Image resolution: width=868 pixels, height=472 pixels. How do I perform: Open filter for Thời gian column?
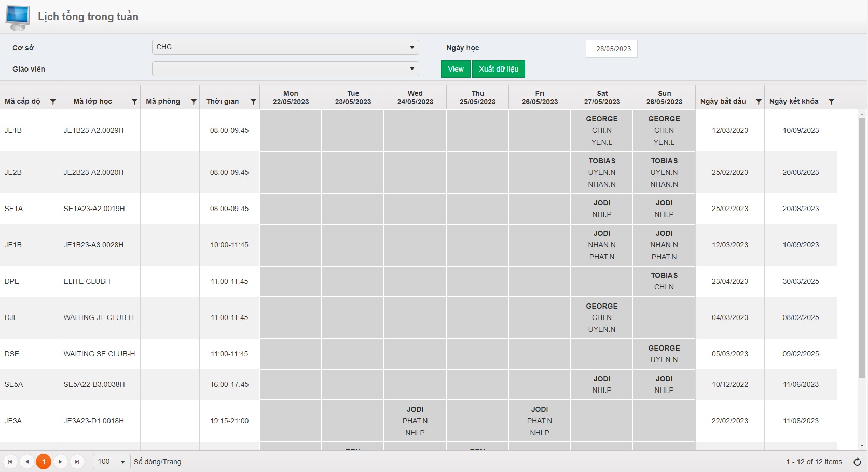coord(253,102)
